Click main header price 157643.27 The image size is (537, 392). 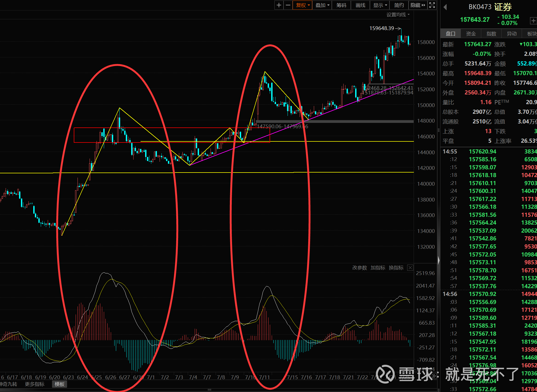[x=475, y=20]
